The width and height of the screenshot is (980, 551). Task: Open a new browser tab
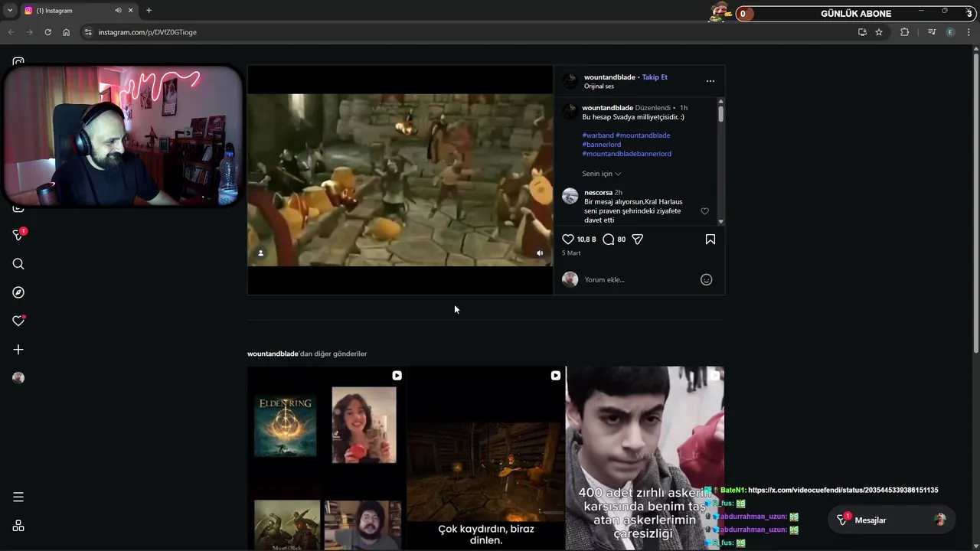pyautogui.click(x=149, y=11)
